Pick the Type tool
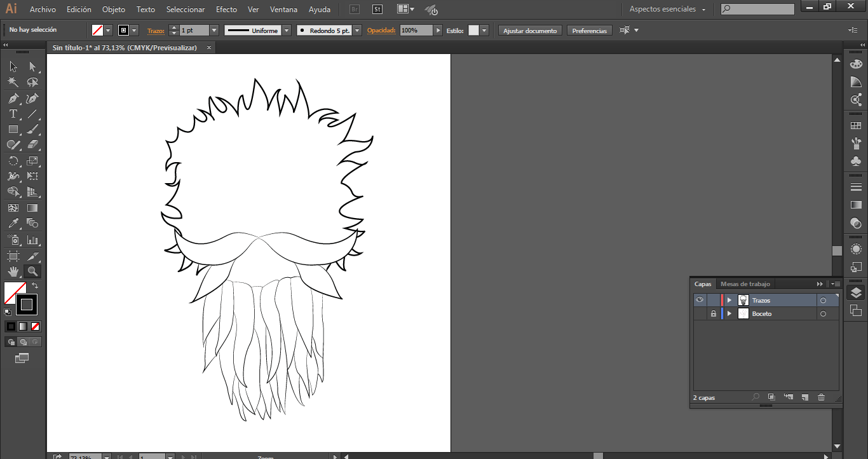This screenshot has width=868, height=459. pos(13,114)
